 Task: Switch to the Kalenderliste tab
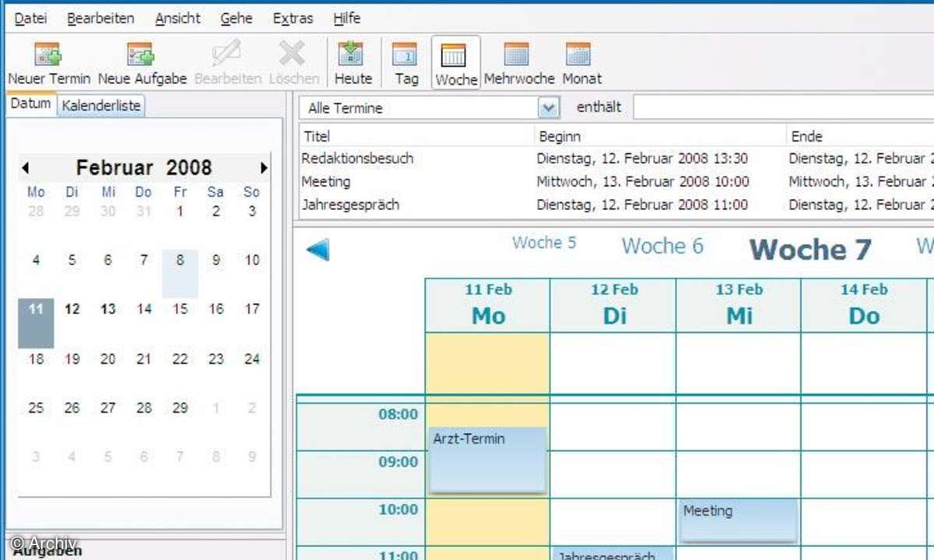point(101,106)
